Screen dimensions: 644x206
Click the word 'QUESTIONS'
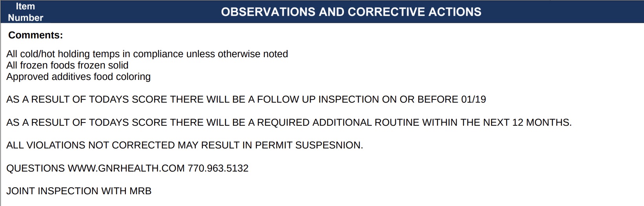click(35, 168)
